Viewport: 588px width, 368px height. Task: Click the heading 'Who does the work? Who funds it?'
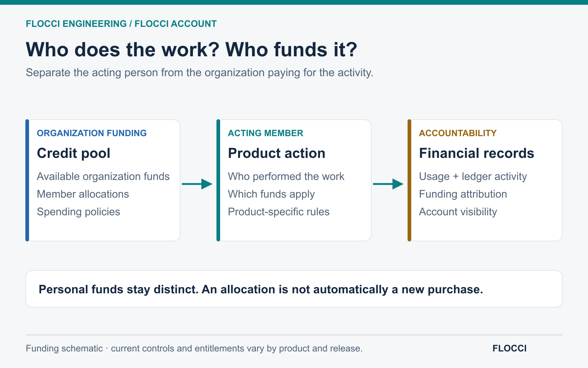point(191,49)
